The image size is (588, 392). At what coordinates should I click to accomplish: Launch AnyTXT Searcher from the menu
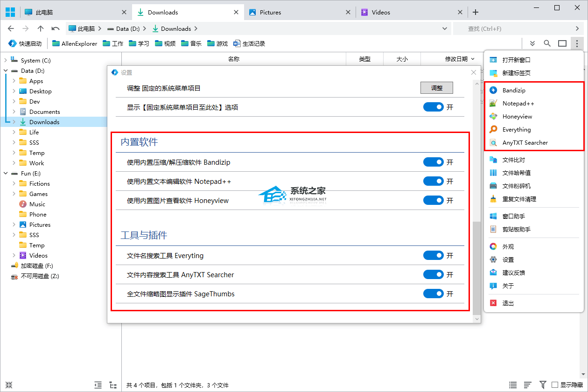tap(525, 143)
